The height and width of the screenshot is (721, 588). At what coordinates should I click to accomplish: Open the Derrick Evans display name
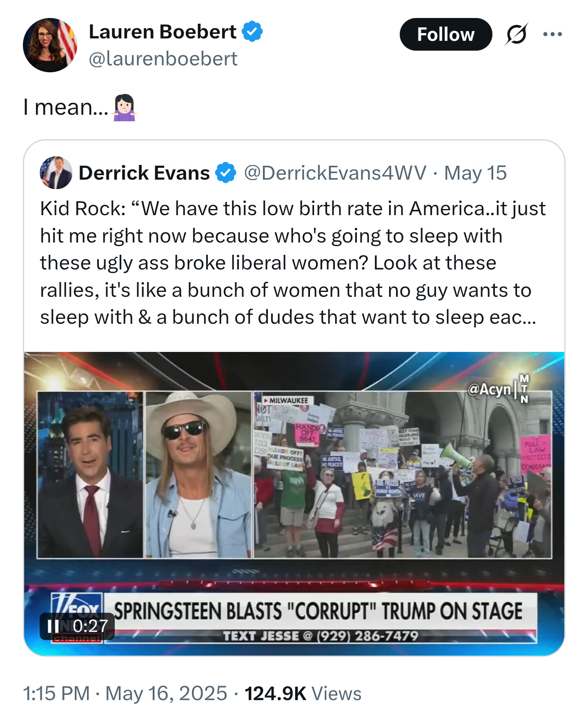(x=144, y=173)
